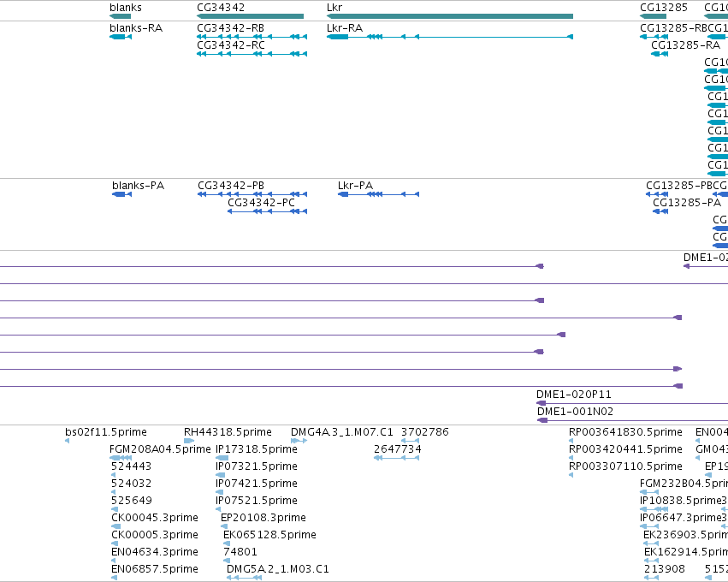Select the blanks-PA protein label
The width and height of the screenshot is (728, 582).
tap(139, 186)
